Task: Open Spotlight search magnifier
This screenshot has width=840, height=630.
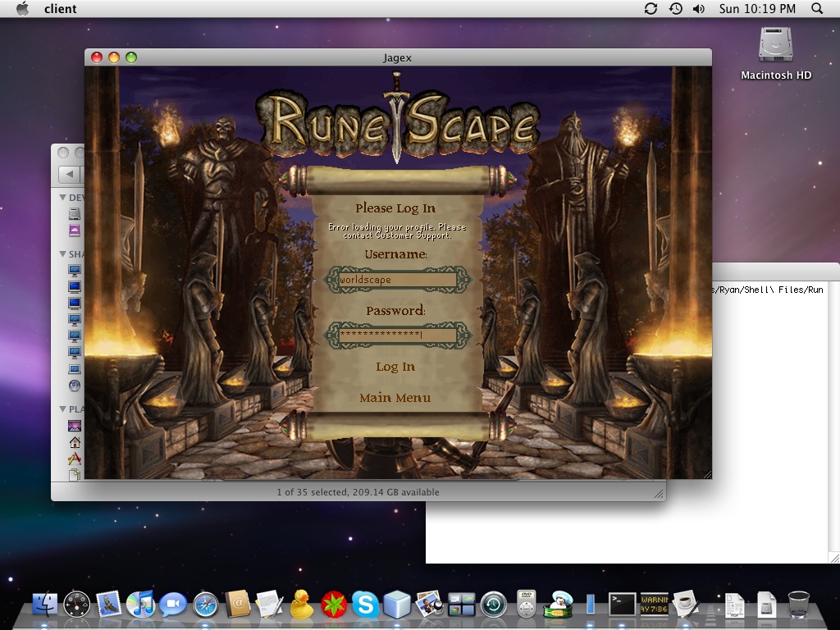Action: click(x=817, y=8)
